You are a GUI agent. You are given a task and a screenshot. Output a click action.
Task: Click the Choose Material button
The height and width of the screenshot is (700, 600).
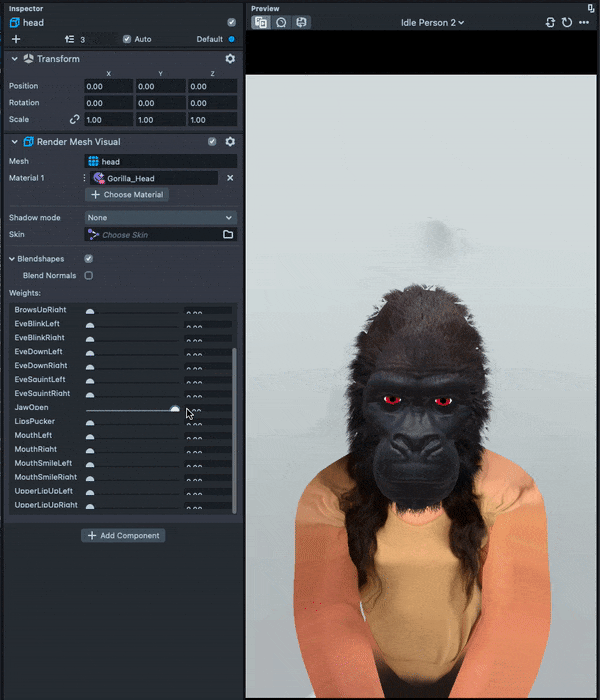(x=127, y=195)
